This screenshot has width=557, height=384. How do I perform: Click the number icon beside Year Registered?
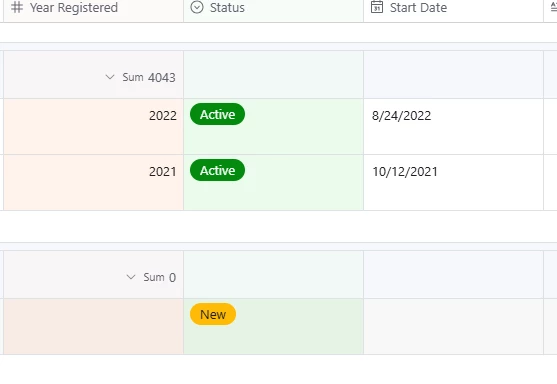click(x=17, y=7)
